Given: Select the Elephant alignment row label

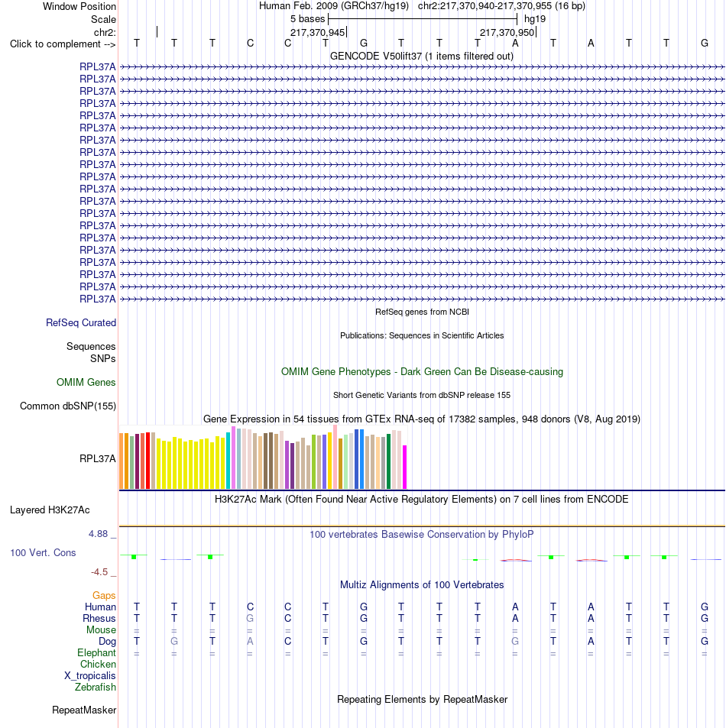Looking at the screenshot, I should (96, 653).
